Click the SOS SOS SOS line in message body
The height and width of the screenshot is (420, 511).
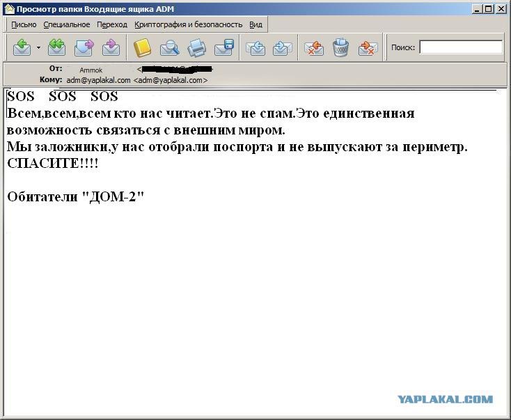pyautogui.click(x=63, y=97)
